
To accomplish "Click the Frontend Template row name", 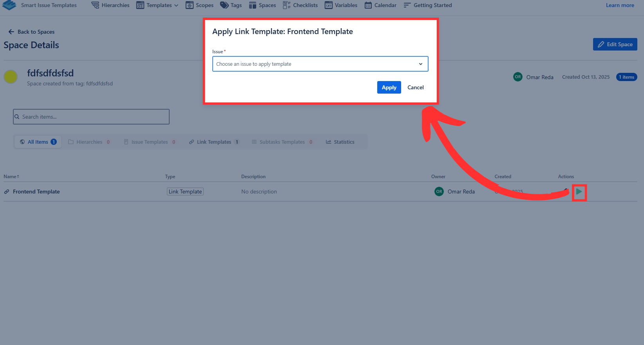I will coord(36,191).
